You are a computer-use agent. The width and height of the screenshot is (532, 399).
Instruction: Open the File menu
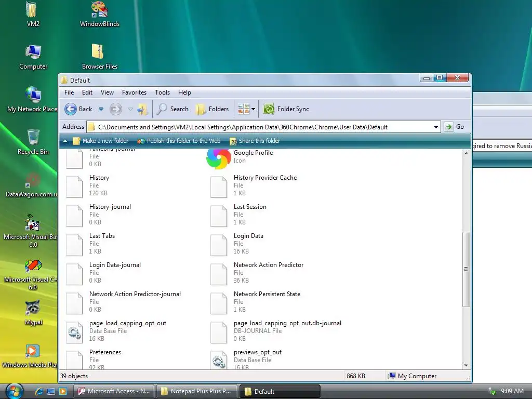(69, 92)
